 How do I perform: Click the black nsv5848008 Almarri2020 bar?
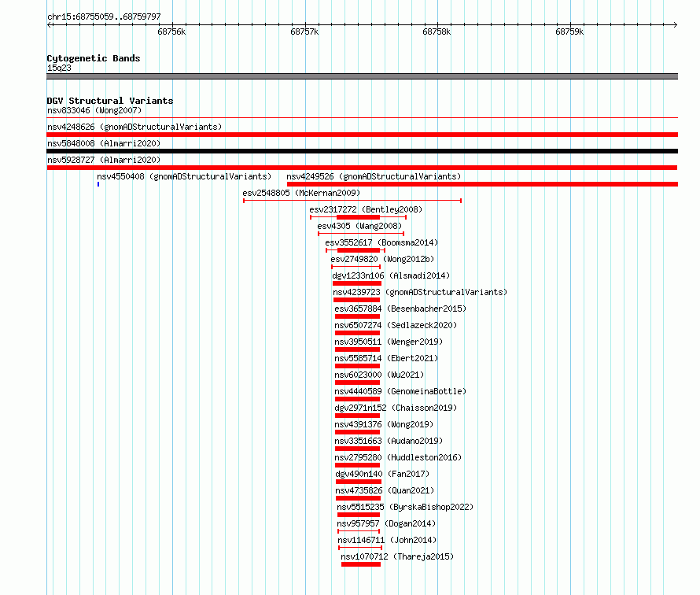click(x=362, y=151)
